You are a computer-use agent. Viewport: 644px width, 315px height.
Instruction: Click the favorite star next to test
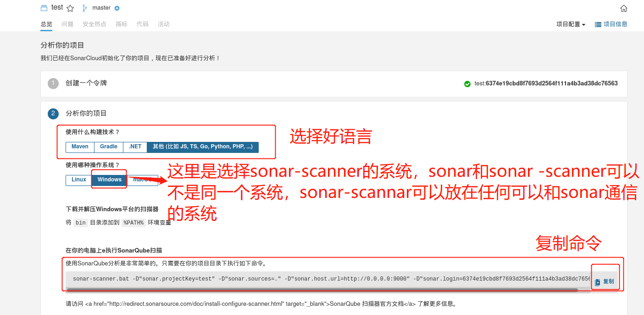point(70,8)
